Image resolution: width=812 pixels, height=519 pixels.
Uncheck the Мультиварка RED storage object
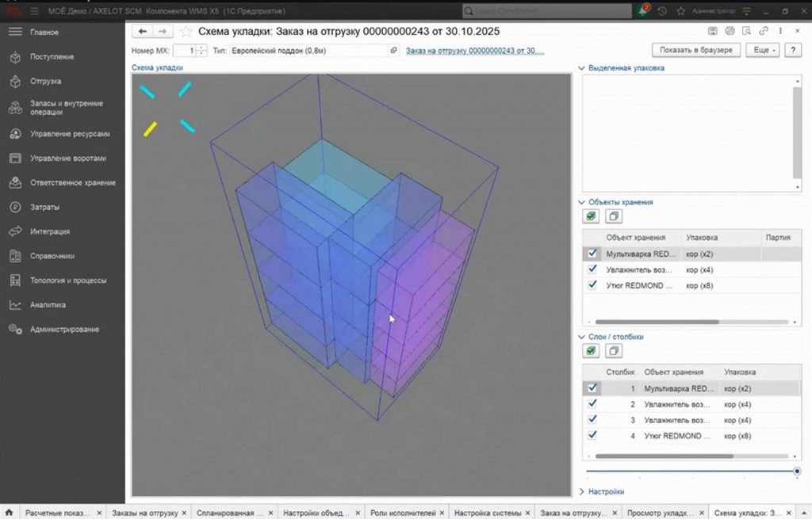(x=592, y=254)
